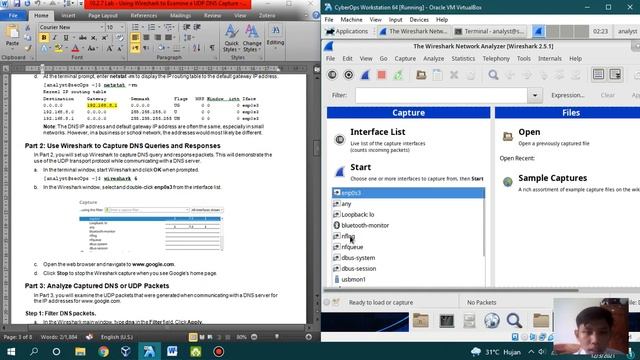
Task: Open the Change Case Aa dropdown
Action: (92, 49)
